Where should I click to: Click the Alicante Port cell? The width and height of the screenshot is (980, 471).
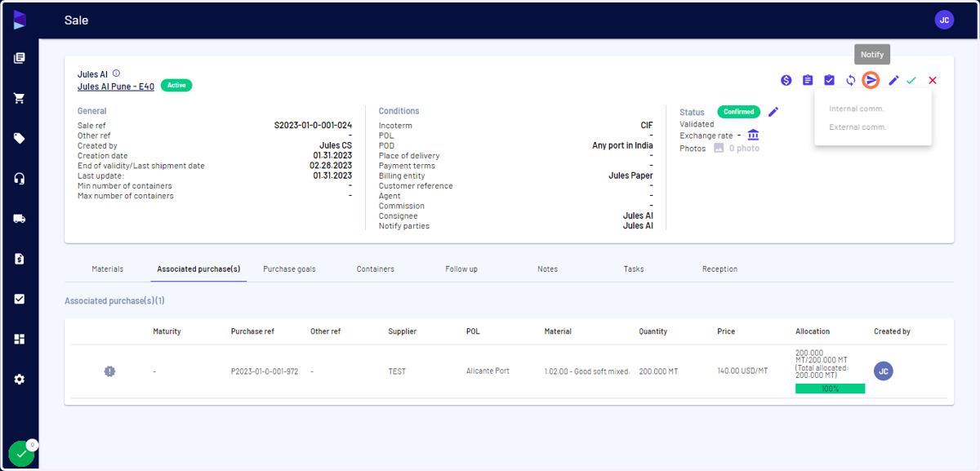[488, 371]
